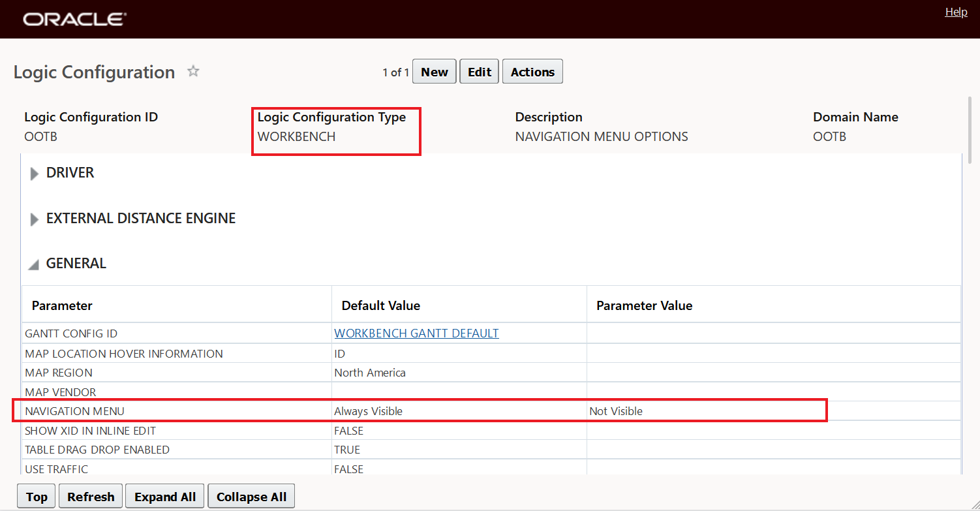Mark Logic Configuration as favorite star
Image resolution: width=980 pixels, height=511 pixels.
(193, 71)
